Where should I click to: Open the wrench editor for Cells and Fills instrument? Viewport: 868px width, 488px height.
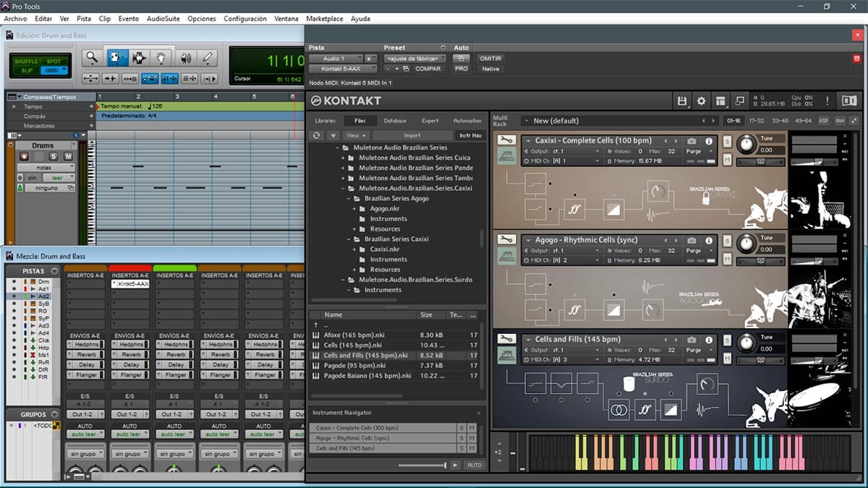(x=507, y=338)
